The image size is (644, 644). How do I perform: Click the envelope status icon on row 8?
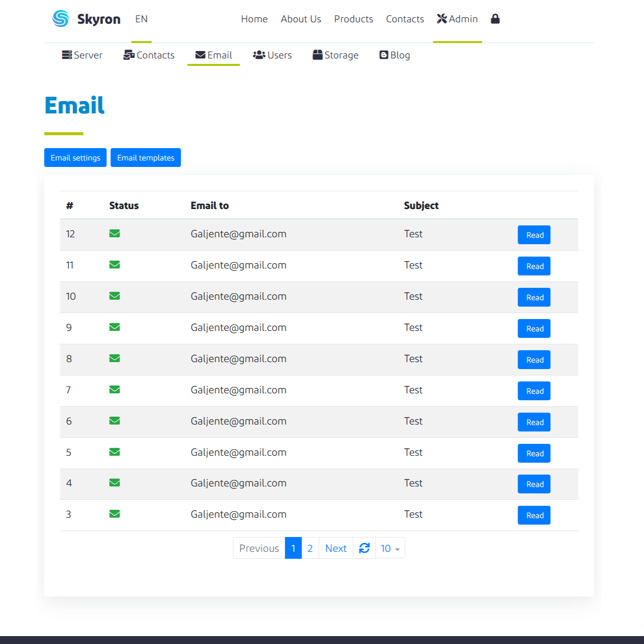[114, 358]
